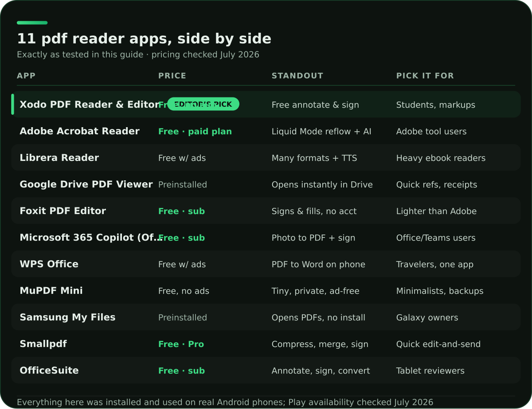
Task: Click Microsoft 365 Copilot app name
Action: (x=91, y=238)
